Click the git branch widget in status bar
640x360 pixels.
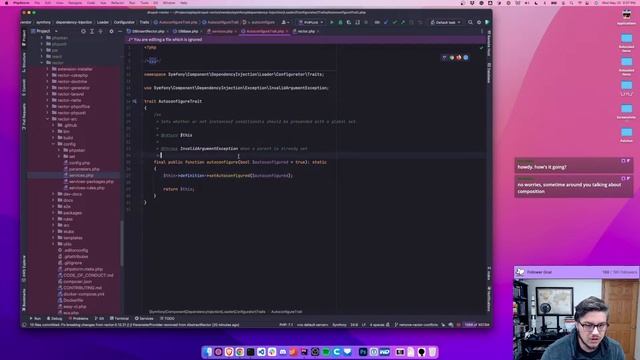(x=416, y=325)
